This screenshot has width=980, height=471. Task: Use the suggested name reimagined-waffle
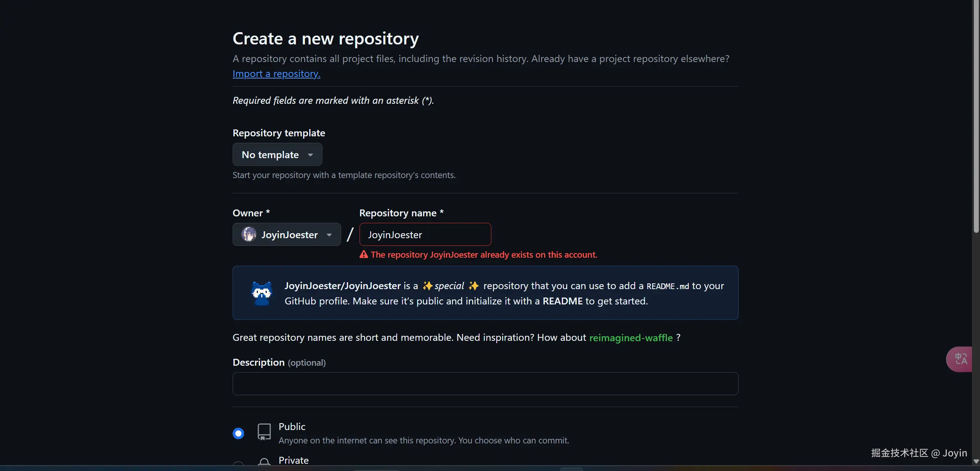[x=631, y=338]
